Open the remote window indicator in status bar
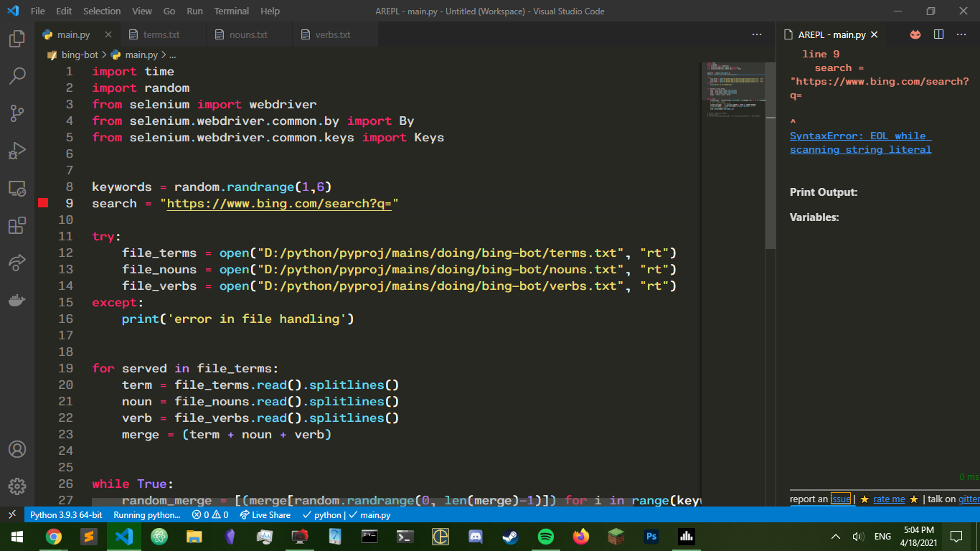Viewport: 980px width, 551px height. tap(12, 514)
